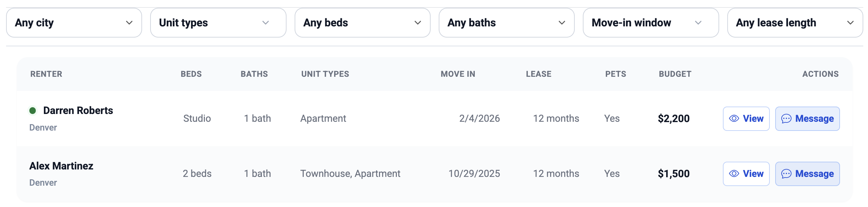
Task: Message Alex Martinez
Action: [808, 174]
